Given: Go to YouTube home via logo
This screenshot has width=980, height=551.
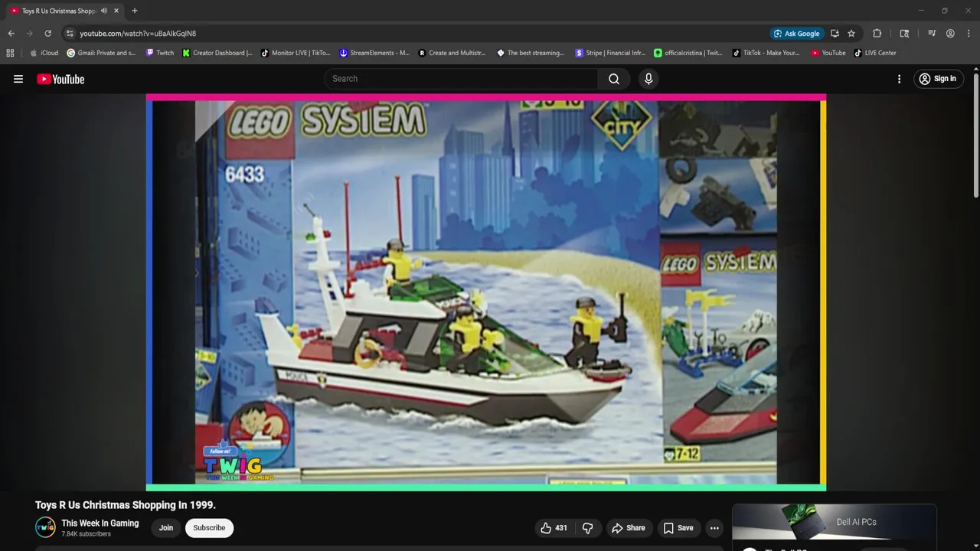Looking at the screenshot, I should coord(60,79).
